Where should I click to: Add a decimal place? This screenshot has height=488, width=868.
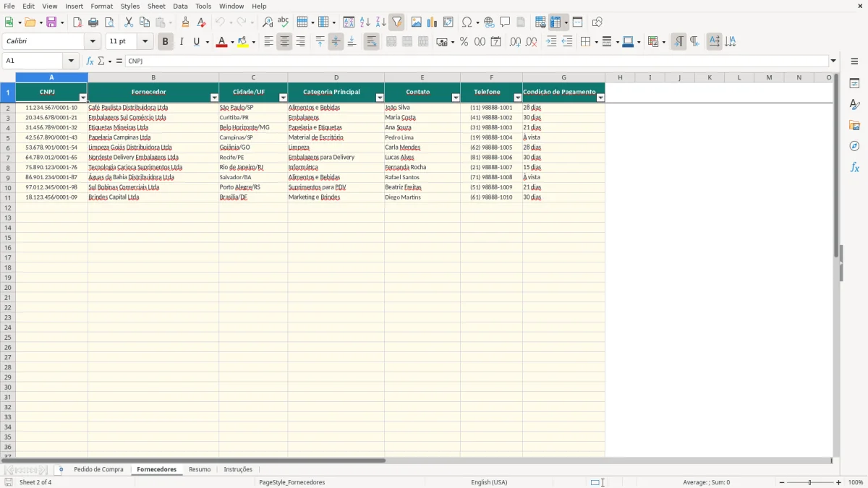pyautogui.click(x=515, y=42)
